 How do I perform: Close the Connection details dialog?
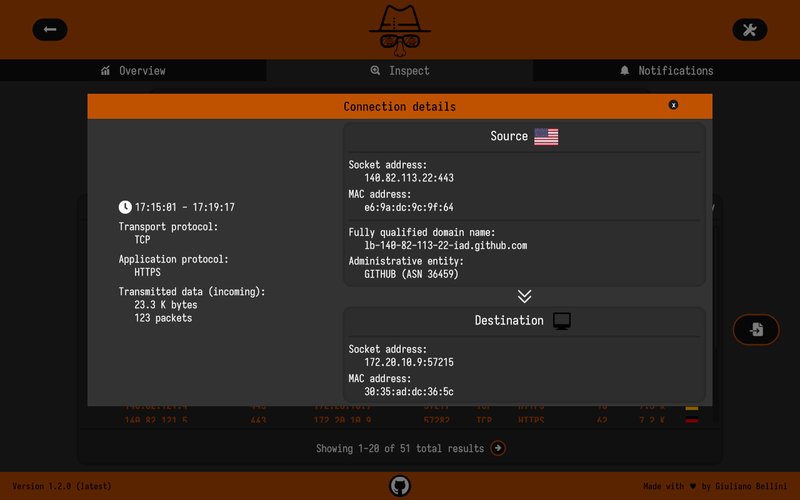[673, 105]
